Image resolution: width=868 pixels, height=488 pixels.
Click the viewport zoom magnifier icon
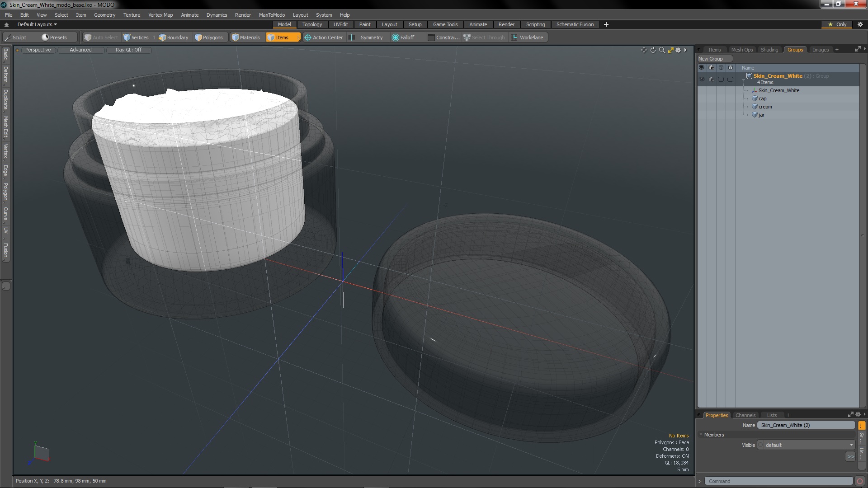coord(662,50)
